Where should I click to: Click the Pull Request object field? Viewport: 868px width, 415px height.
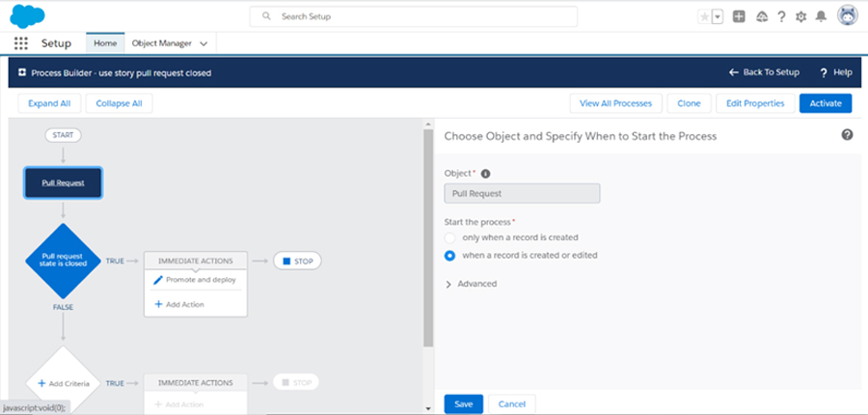point(522,194)
